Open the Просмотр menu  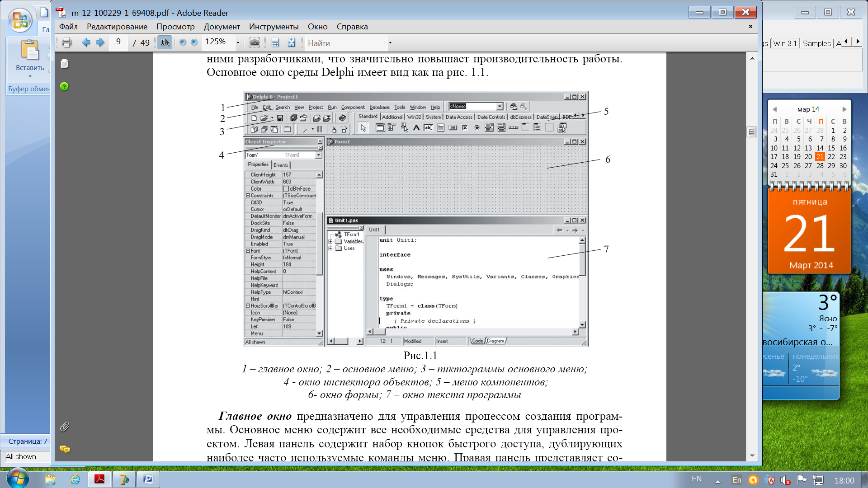(175, 27)
